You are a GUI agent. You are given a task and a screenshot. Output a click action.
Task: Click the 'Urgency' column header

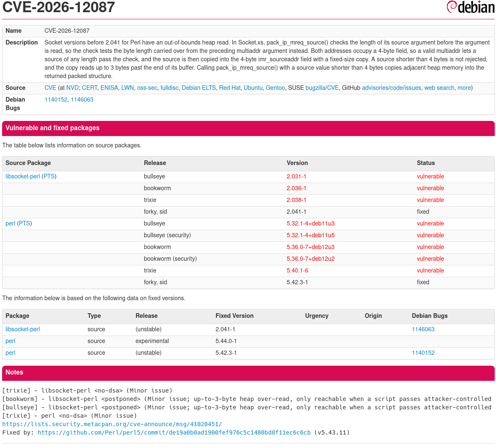[317, 316]
